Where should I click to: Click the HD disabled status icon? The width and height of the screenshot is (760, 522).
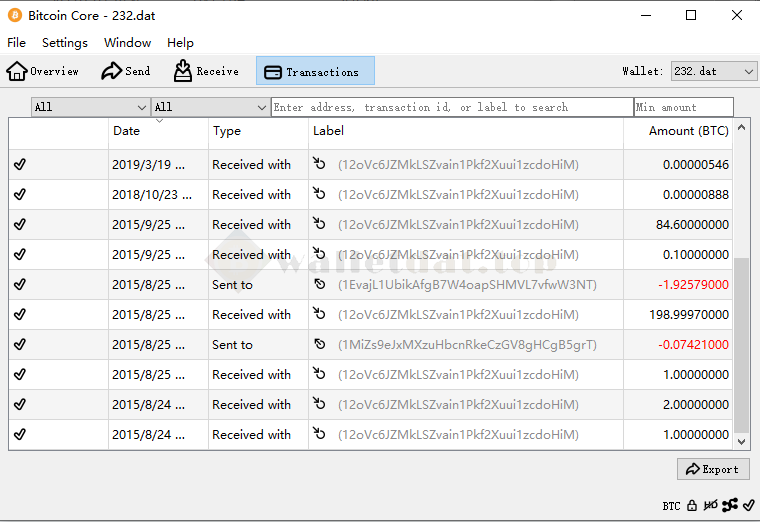click(x=710, y=506)
